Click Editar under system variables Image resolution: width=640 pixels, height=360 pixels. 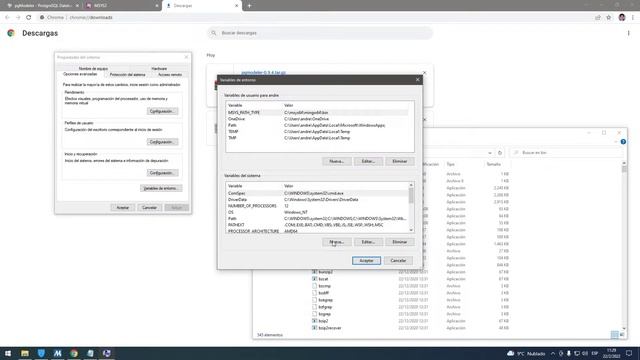[368, 242]
